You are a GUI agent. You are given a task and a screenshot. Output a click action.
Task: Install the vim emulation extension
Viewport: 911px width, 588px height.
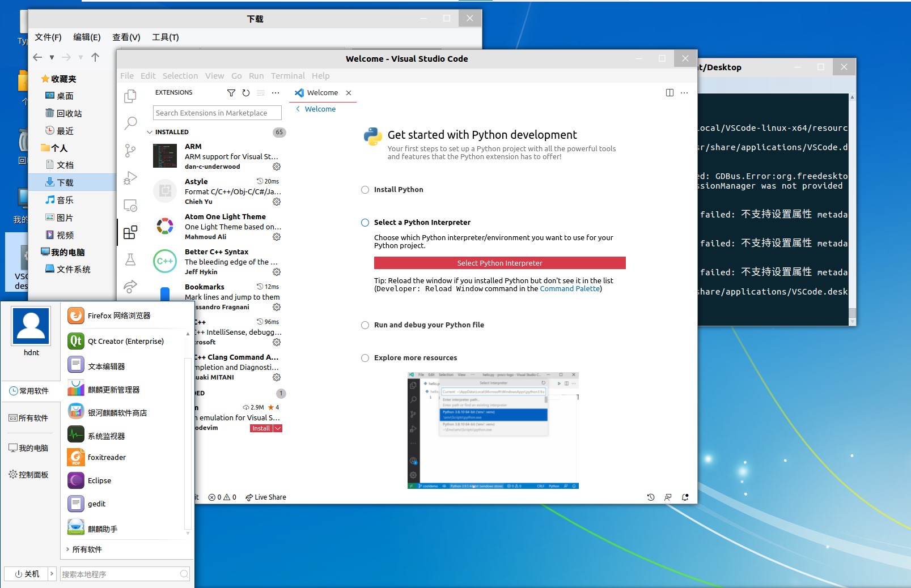pyautogui.click(x=261, y=428)
